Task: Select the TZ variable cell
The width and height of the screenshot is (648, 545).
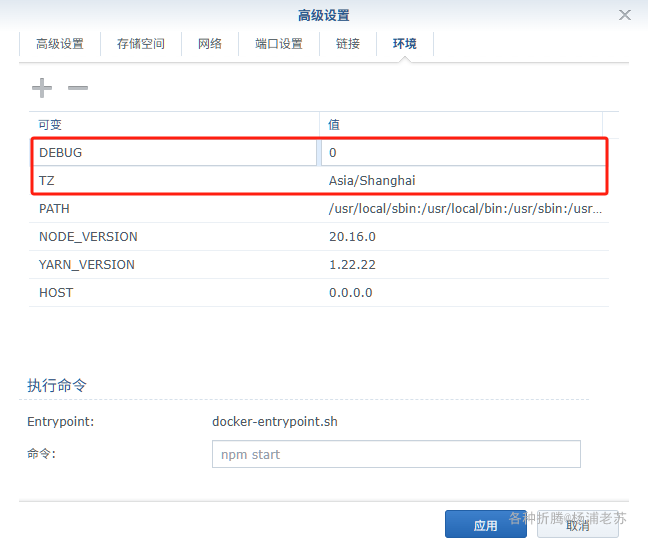Action: (175, 181)
